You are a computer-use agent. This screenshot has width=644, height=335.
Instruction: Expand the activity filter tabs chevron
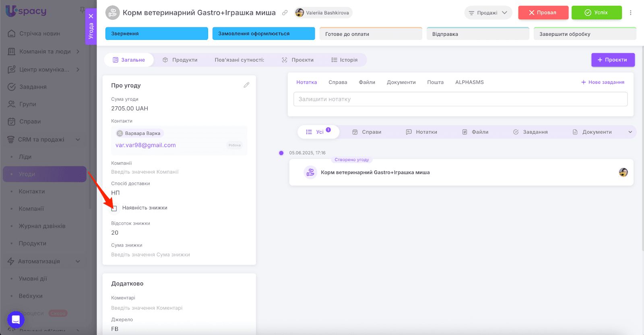(630, 132)
